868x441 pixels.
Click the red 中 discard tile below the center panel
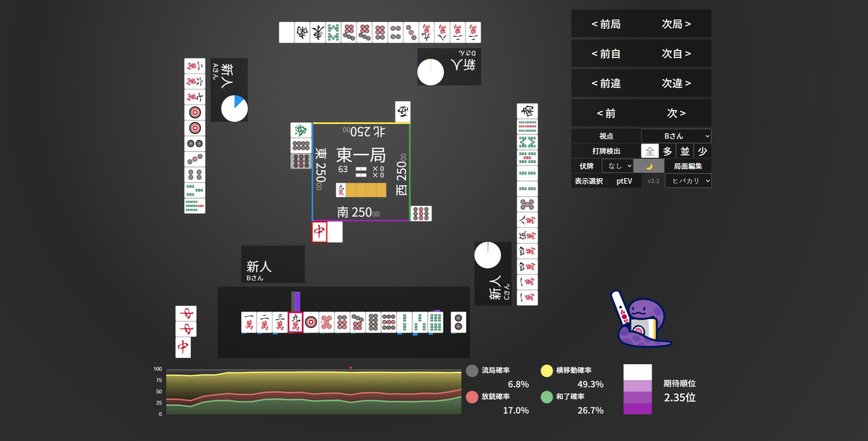click(319, 231)
